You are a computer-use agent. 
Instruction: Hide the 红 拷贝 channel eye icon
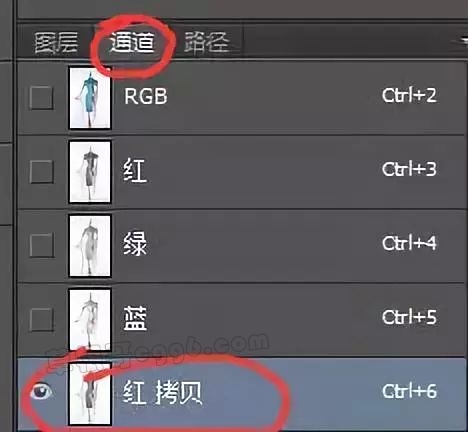click(x=41, y=391)
